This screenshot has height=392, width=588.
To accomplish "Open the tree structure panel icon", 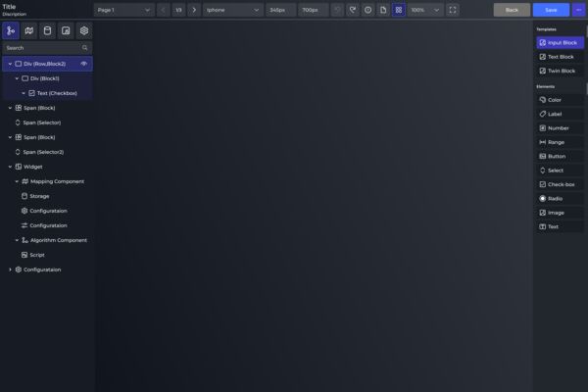I will [11, 30].
